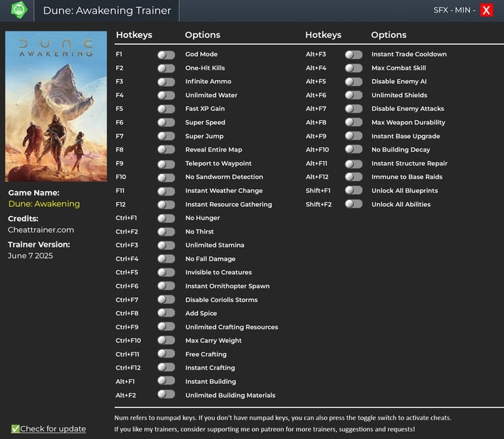Toggle Max Weapon Durability switch
The height and width of the screenshot is (439, 504).
354,123
